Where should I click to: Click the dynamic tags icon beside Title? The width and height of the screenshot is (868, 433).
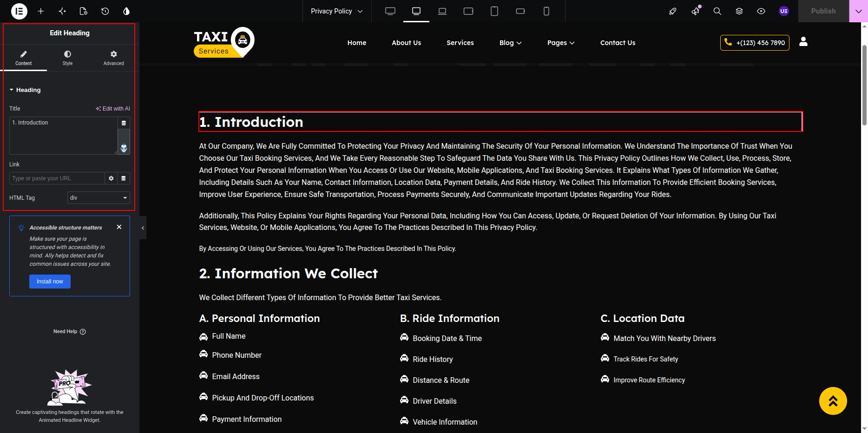[x=124, y=123]
